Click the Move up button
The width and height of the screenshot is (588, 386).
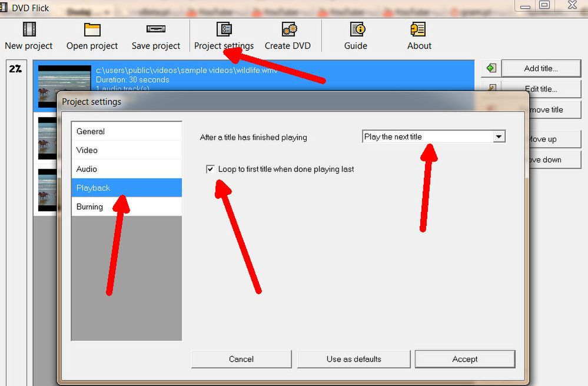point(554,139)
